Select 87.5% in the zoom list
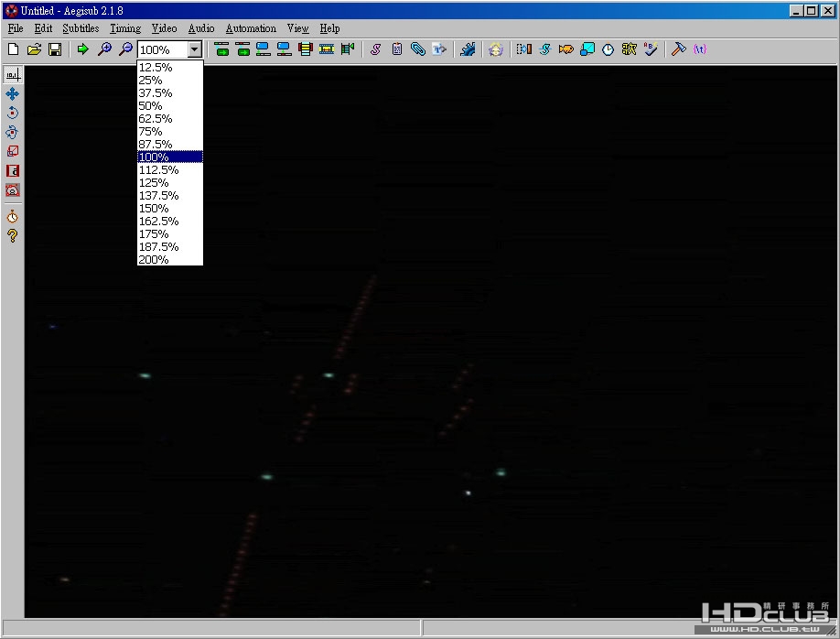 [x=170, y=145]
